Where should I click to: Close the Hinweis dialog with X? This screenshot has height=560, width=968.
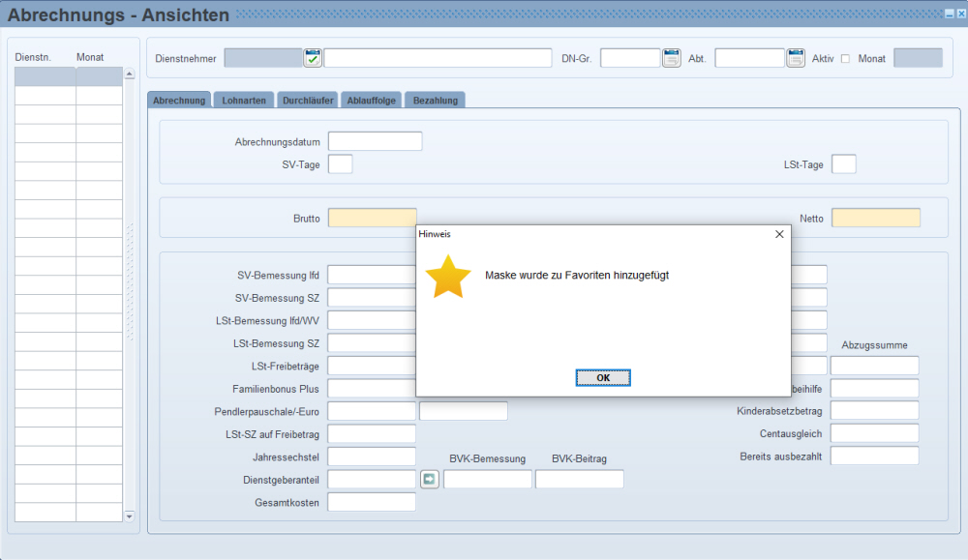point(779,234)
